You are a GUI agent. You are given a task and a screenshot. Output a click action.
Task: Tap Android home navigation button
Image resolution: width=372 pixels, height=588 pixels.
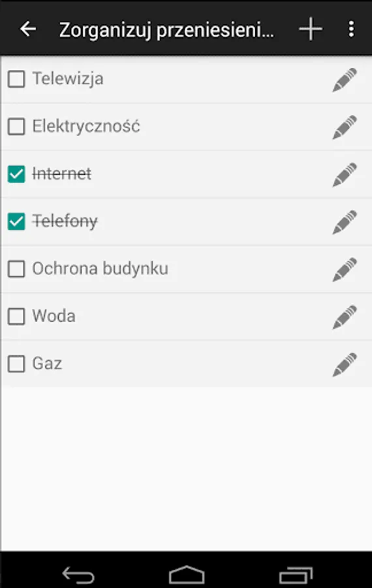(x=187, y=574)
